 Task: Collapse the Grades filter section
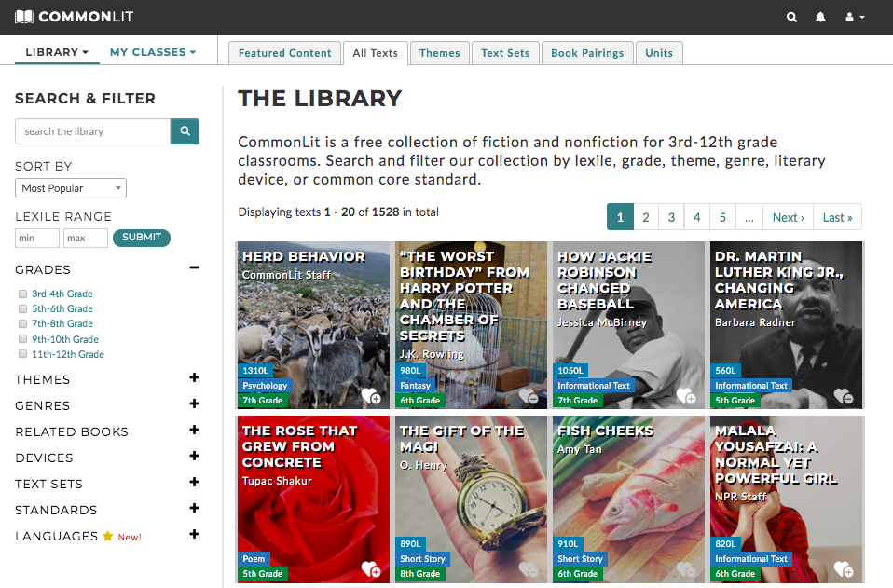tap(194, 268)
